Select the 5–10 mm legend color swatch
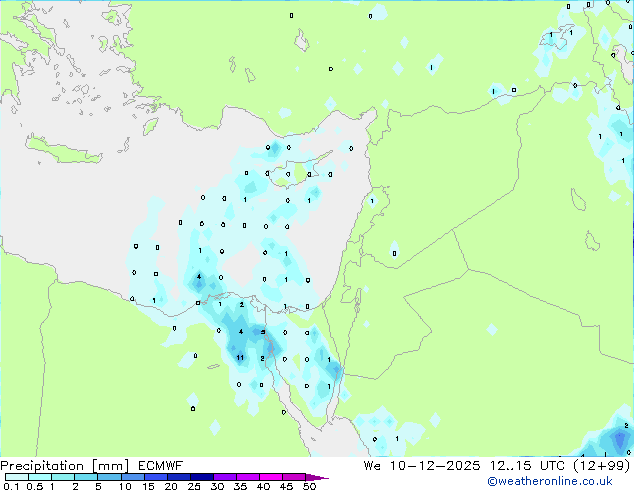Image resolution: width=634 pixels, height=490 pixels. tap(110, 477)
